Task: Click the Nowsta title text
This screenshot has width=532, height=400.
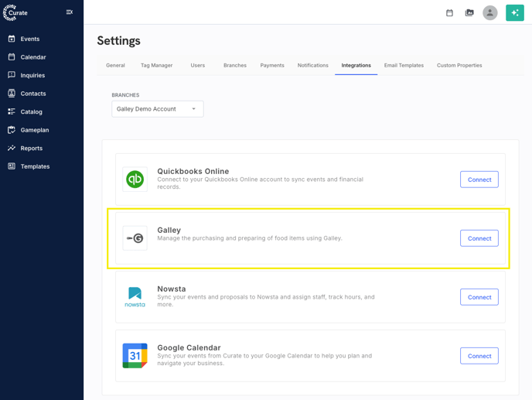Action: 172,289
